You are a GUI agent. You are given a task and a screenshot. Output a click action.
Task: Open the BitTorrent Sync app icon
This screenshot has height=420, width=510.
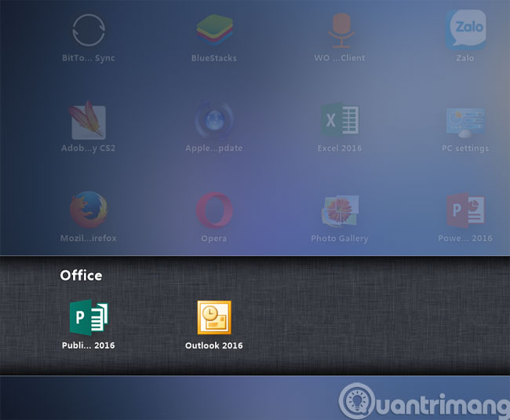click(x=89, y=30)
